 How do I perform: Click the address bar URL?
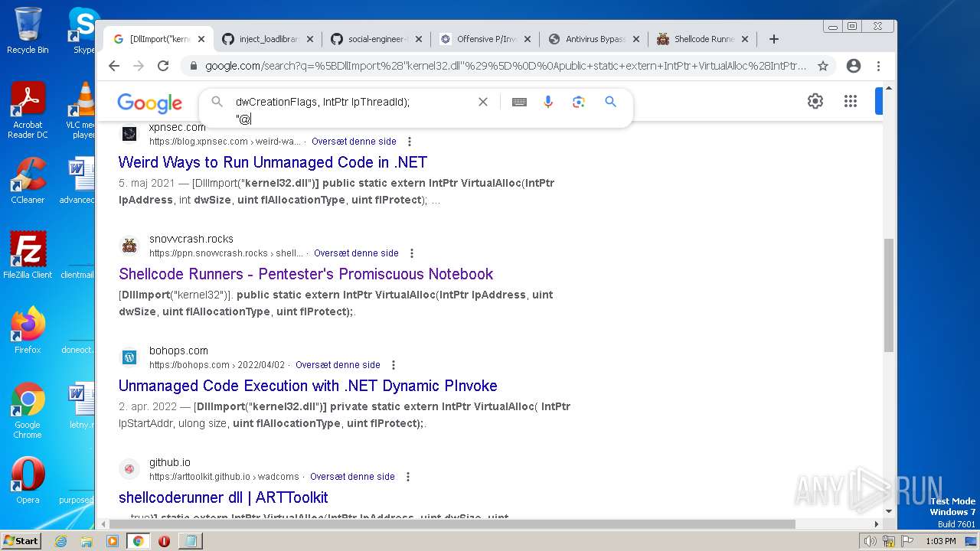click(x=505, y=66)
